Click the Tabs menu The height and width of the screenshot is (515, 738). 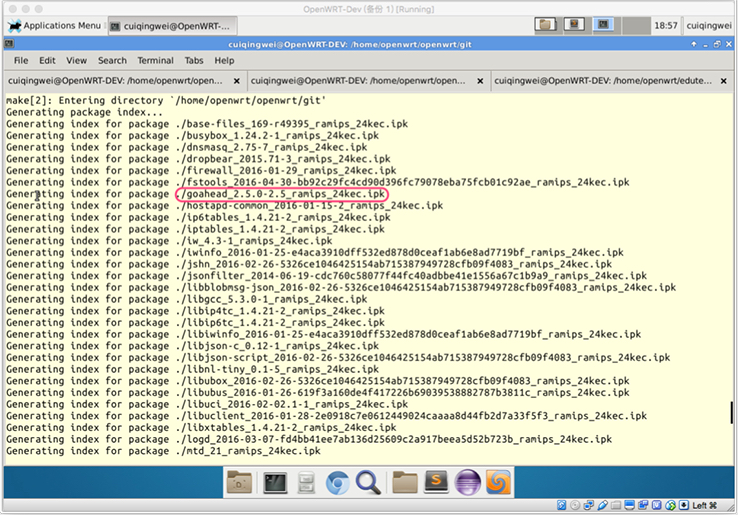click(x=194, y=60)
